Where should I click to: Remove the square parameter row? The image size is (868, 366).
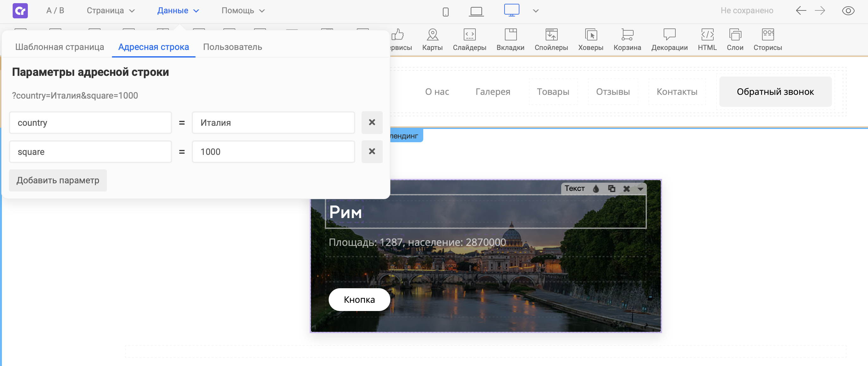point(372,151)
